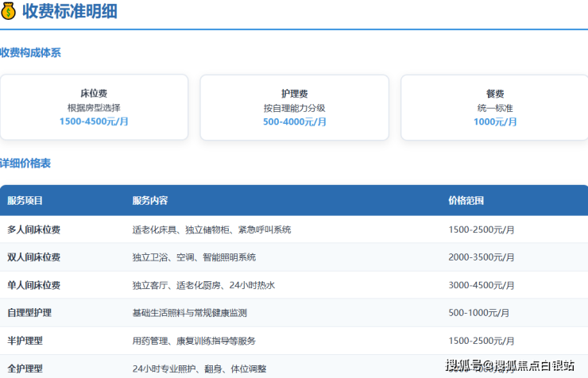
Task: Select the 单人间床位费 row label
Action: 34,285
